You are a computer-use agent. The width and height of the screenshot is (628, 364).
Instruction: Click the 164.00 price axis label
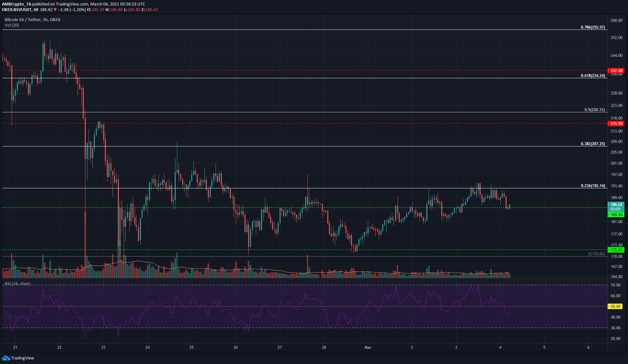coord(616,277)
